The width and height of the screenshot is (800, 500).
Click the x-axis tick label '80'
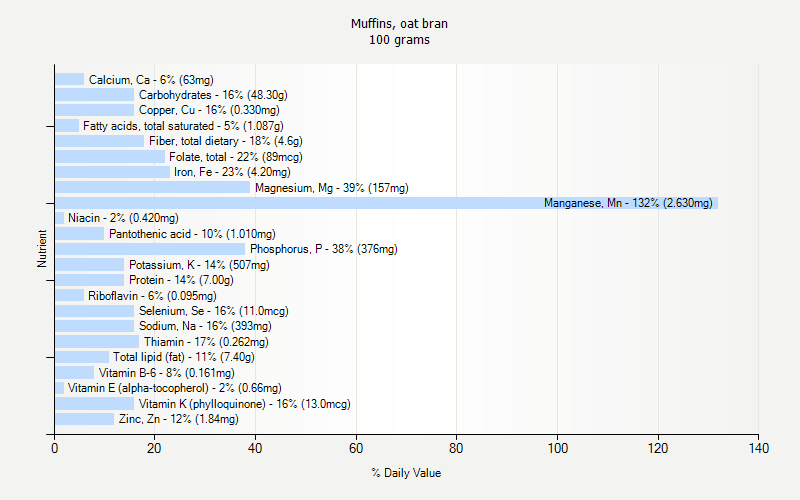[x=456, y=448]
